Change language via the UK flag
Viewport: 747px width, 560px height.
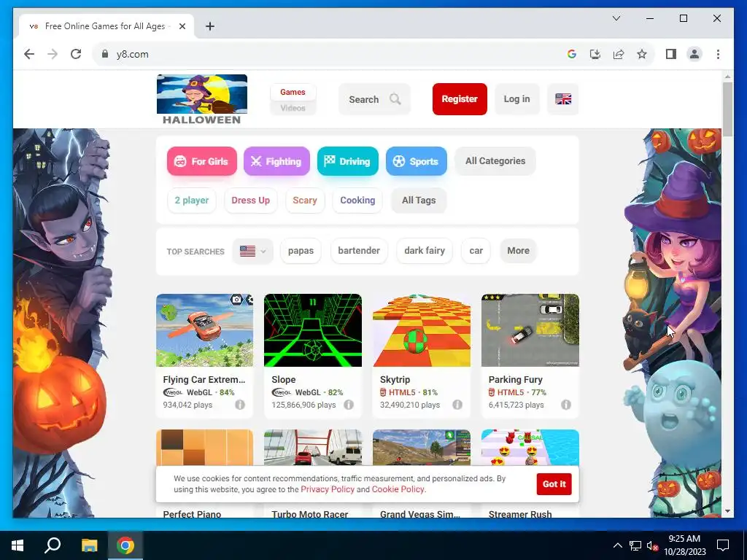pos(562,99)
